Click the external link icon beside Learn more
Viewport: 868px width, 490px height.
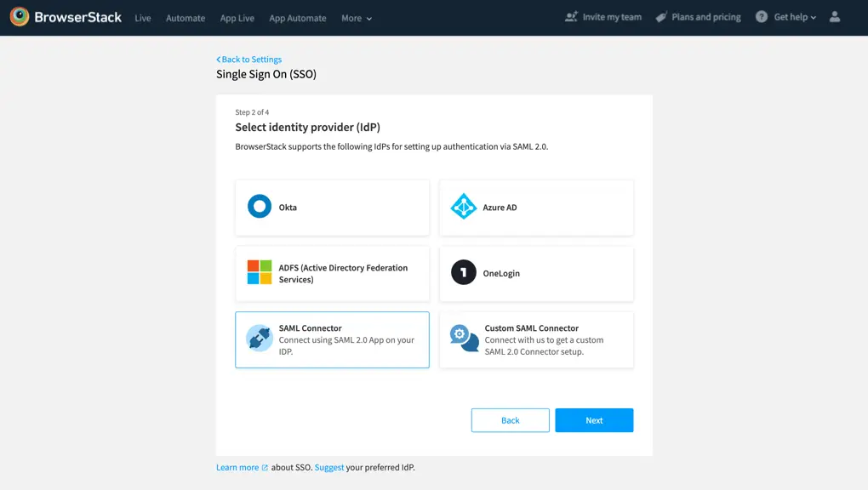pyautogui.click(x=265, y=468)
